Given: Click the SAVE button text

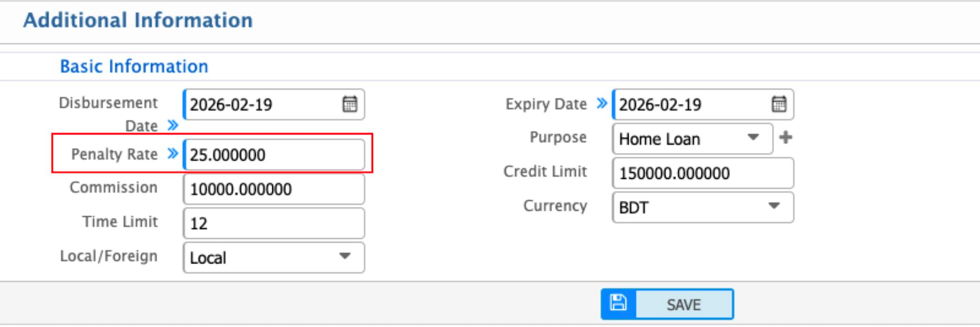Looking at the screenshot, I should 683,304.
